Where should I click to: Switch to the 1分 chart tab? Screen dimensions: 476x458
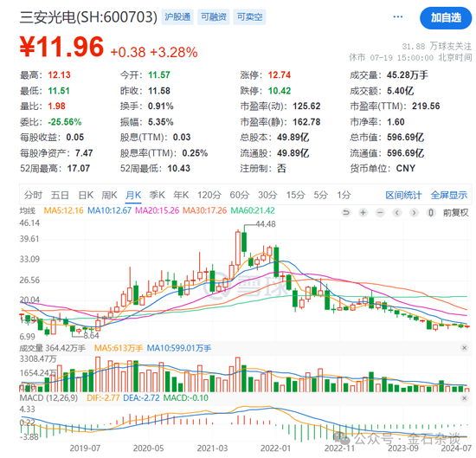pyautogui.click(x=344, y=195)
